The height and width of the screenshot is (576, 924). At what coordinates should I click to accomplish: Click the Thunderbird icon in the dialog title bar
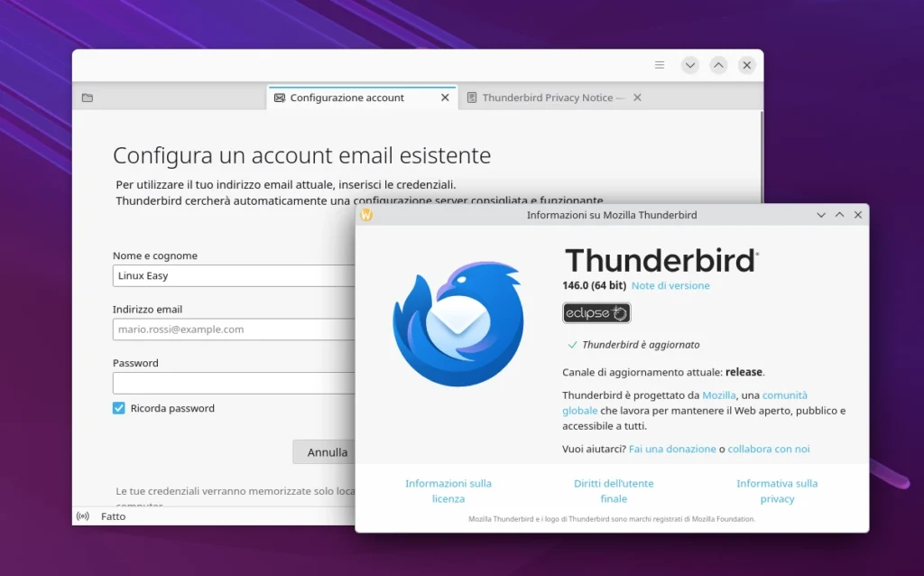[x=365, y=215]
